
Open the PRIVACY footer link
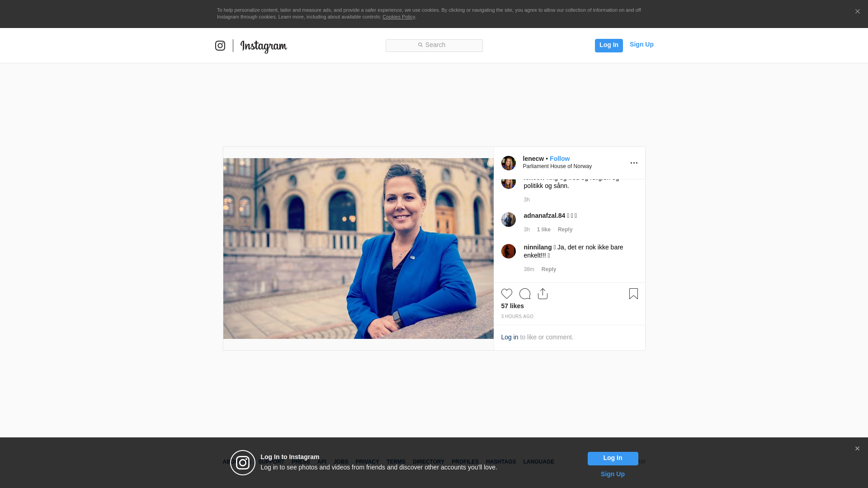click(367, 462)
